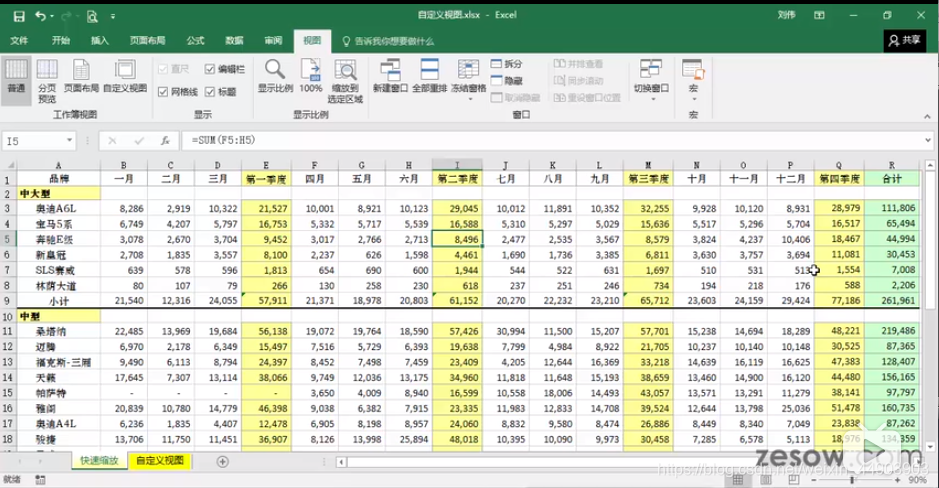Click the 桑塔纳 brand cell
This screenshot has width=939, height=488.
pyautogui.click(x=59, y=331)
